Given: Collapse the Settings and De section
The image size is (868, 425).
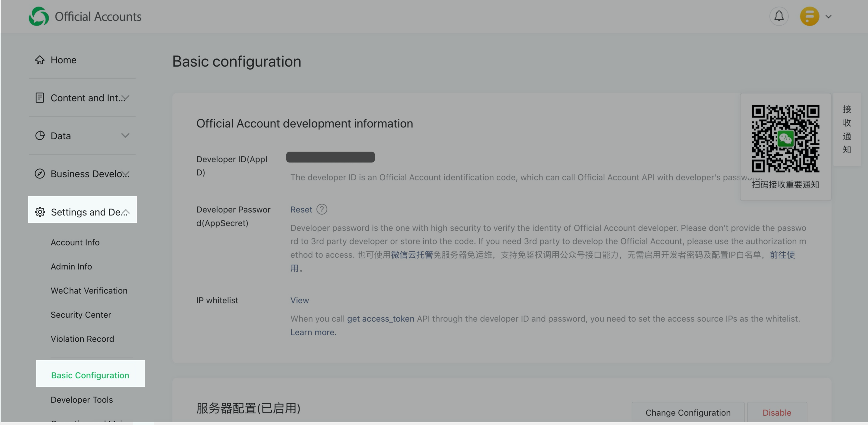Looking at the screenshot, I should 125,212.
